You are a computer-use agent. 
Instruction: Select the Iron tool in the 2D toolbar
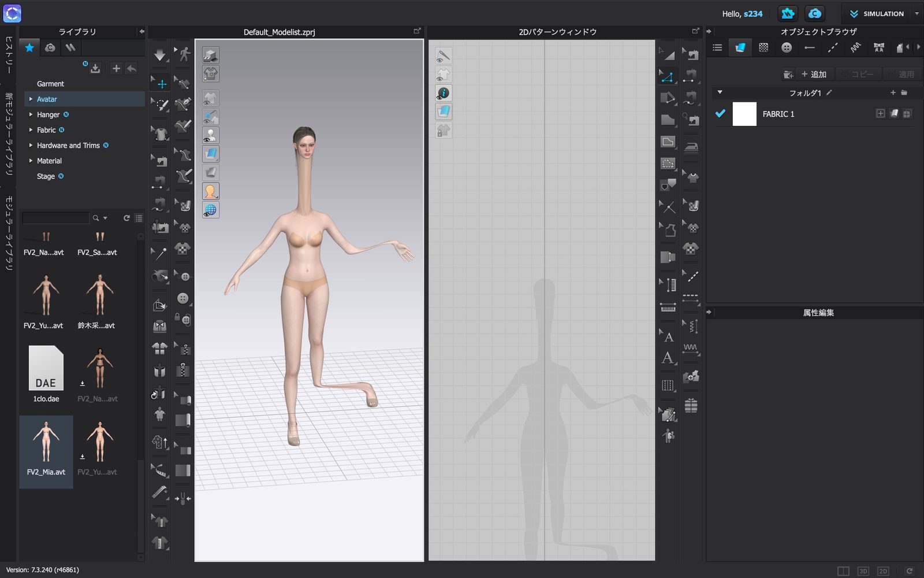[x=691, y=147]
